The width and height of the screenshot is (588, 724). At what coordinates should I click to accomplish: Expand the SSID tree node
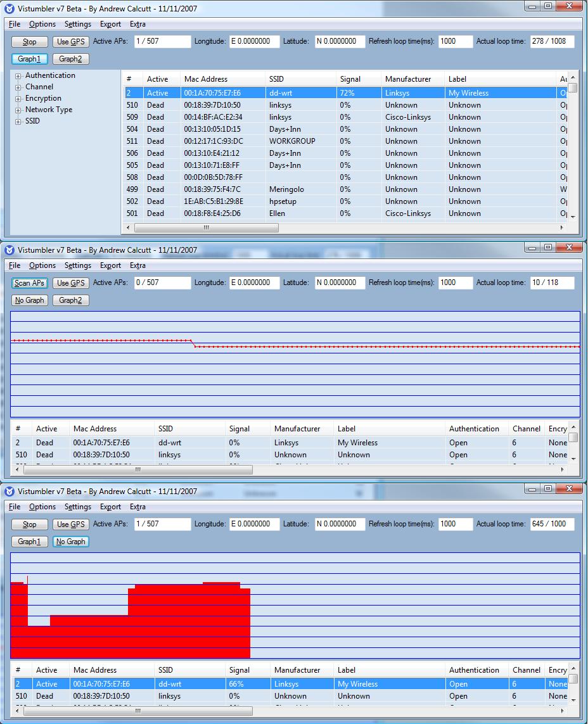tap(18, 122)
